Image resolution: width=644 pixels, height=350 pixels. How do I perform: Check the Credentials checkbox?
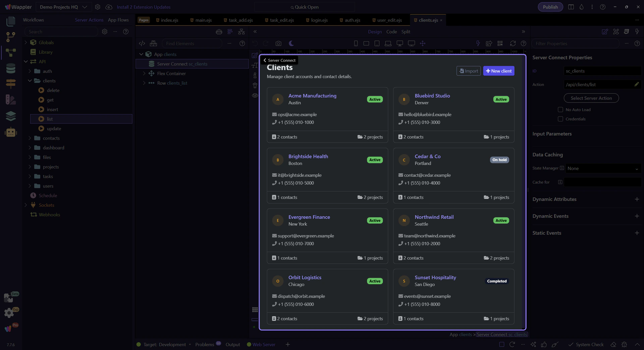pyautogui.click(x=560, y=119)
